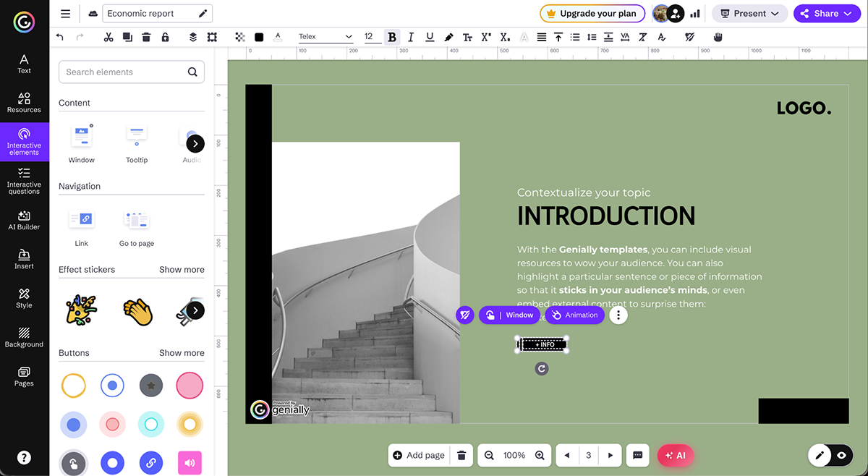868x476 pixels.
Task: Toggle text case Tt option
Action: pyautogui.click(x=467, y=37)
